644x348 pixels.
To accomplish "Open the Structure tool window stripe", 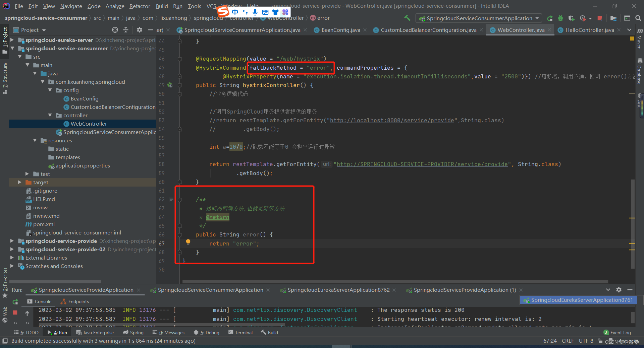I will tap(5, 78).
